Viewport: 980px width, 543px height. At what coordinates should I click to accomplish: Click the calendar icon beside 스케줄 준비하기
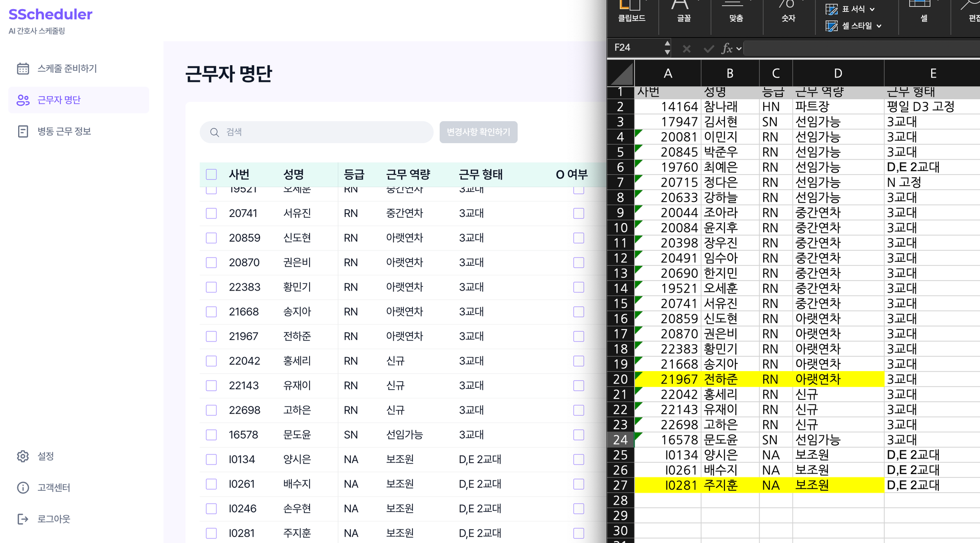click(x=23, y=68)
